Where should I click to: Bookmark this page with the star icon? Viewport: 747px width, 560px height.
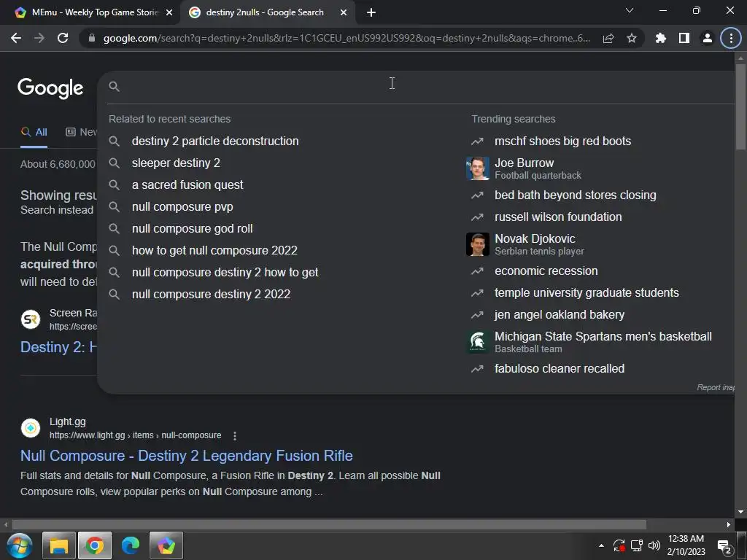[632, 38]
